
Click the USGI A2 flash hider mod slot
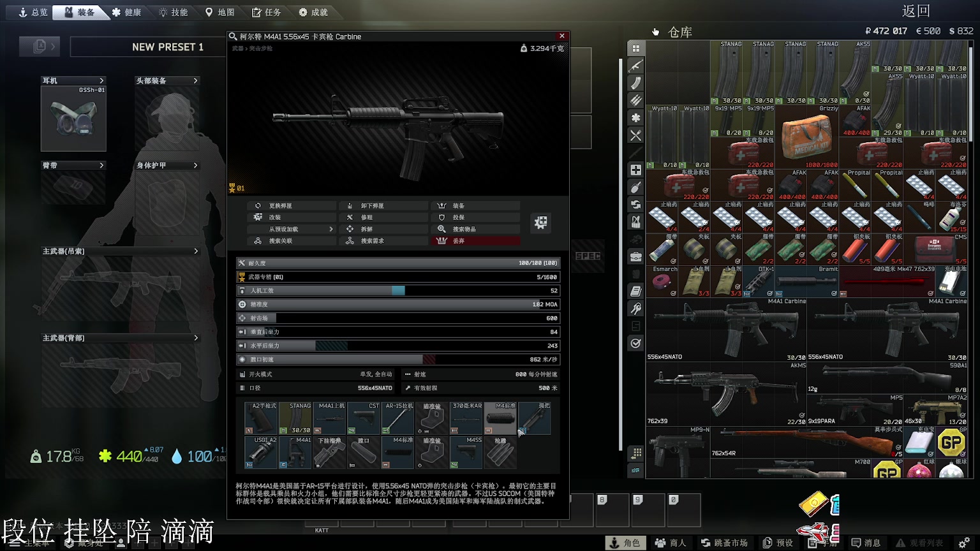point(262,452)
